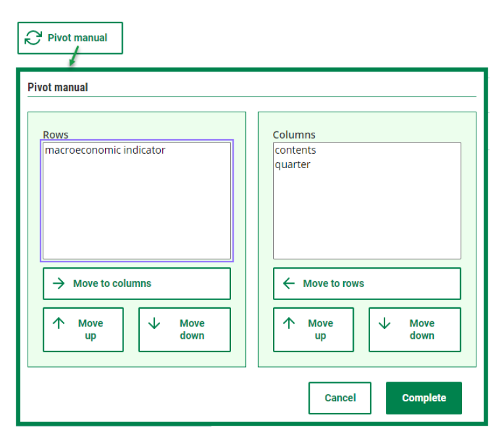Click the up arrow icon under Columns list
The height and width of the screenshot is (442, 504).
tap(288, 324)
